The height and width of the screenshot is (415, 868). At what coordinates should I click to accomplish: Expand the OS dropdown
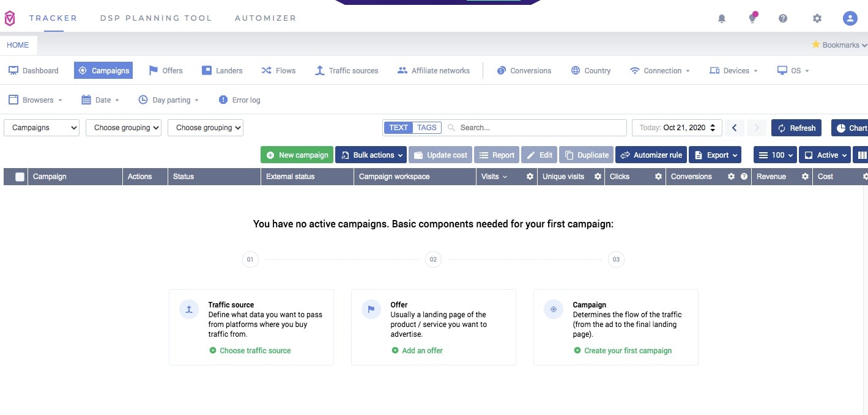point(793,70)
